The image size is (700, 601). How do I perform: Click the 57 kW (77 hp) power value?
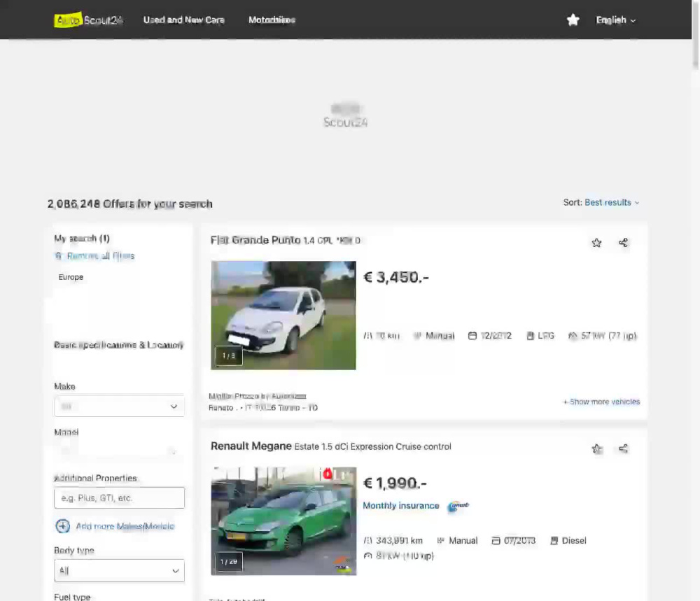[x=608, y=336]
